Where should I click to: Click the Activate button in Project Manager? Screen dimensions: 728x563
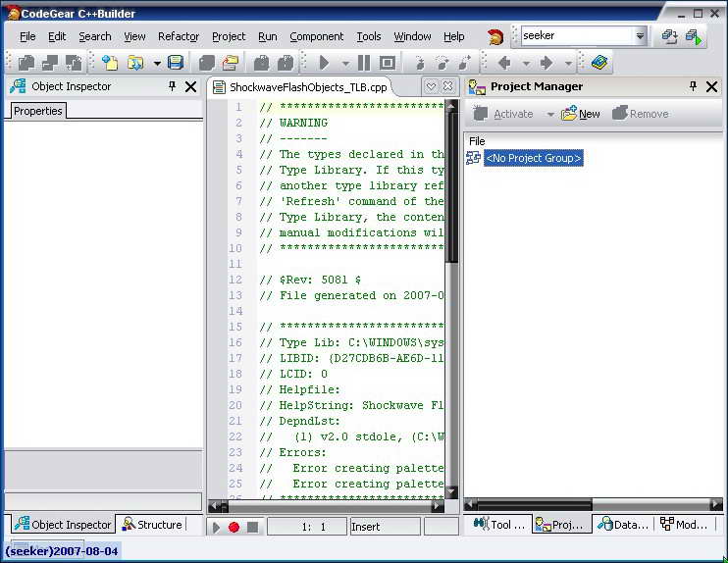pos(503,114)
